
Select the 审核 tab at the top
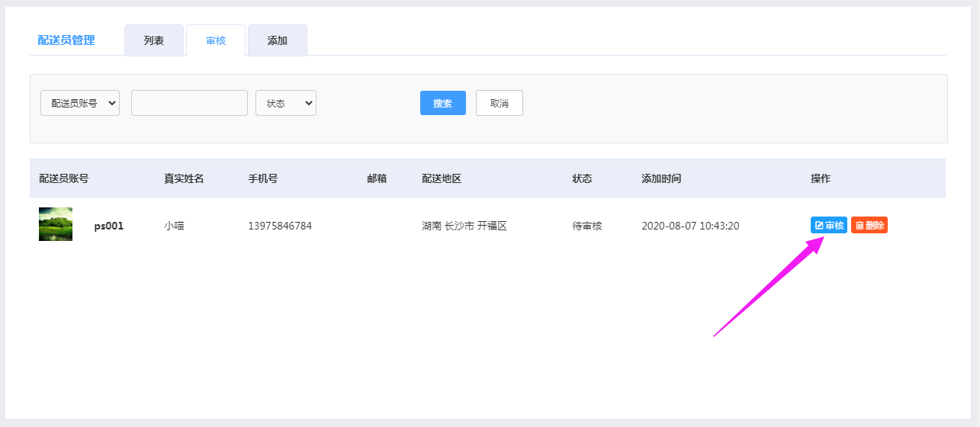[x=216, y=40]
